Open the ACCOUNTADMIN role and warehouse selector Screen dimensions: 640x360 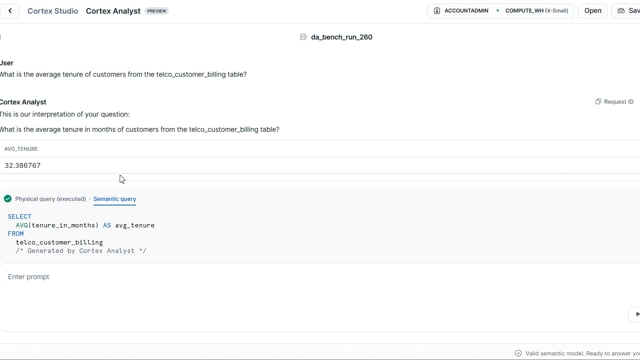click(501, 11)
